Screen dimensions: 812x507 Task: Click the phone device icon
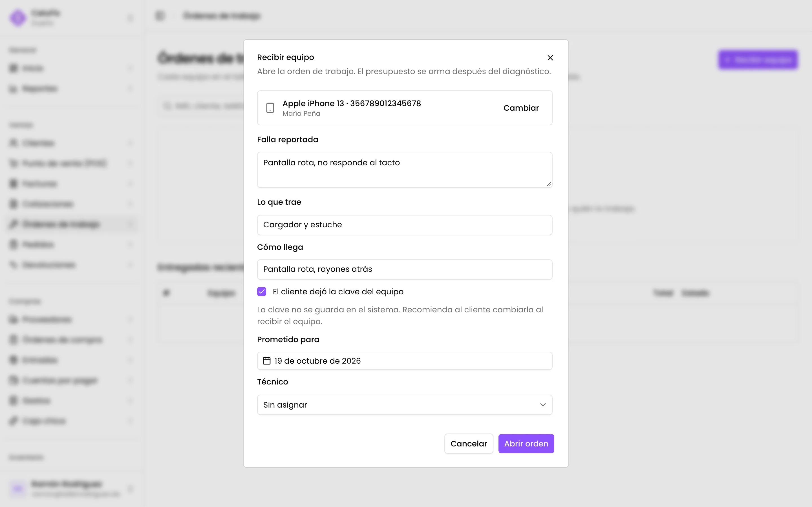[270, 108]
